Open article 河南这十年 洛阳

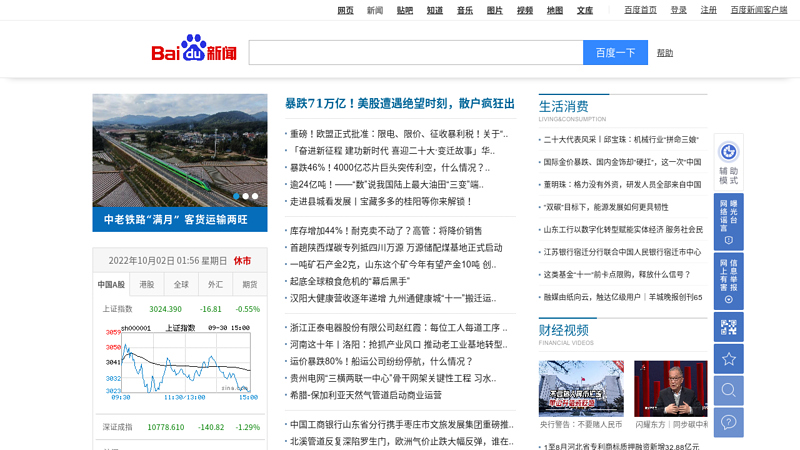point(398,344)
